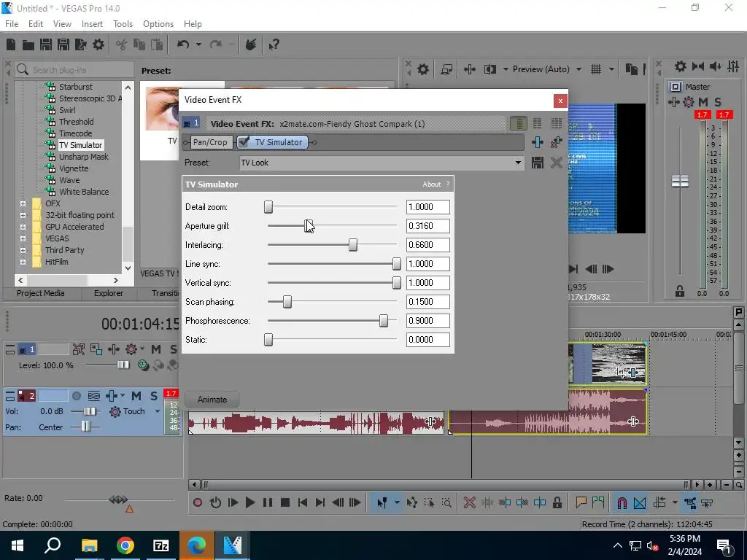
Task: Click the Record button in transport
Action: (198, 502)
